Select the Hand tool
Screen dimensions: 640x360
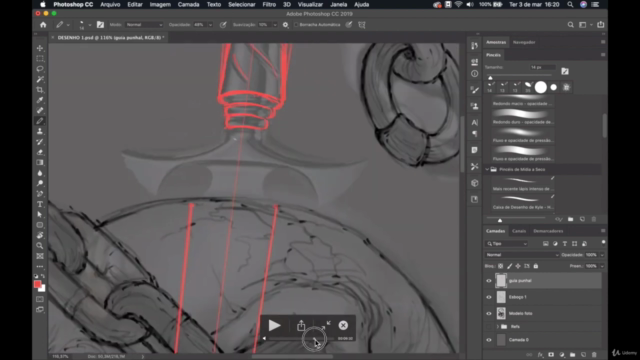pyautogui.click(x=40, y=236)
